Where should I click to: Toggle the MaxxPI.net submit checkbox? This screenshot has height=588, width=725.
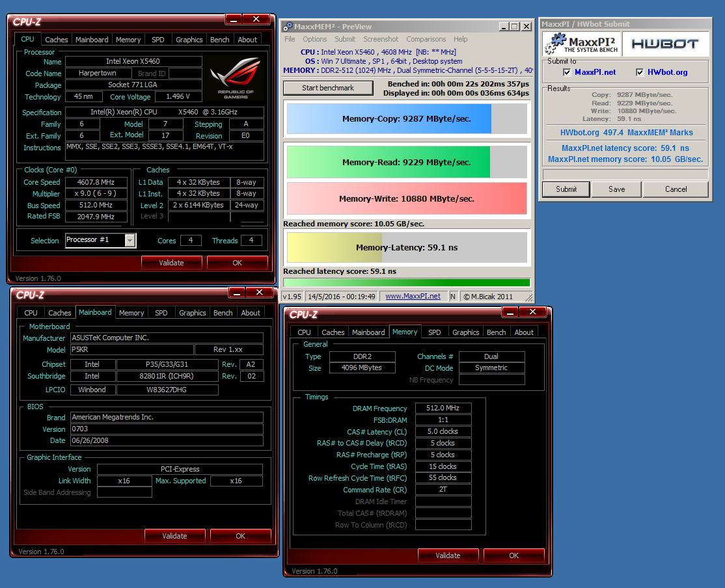(567, 72)
